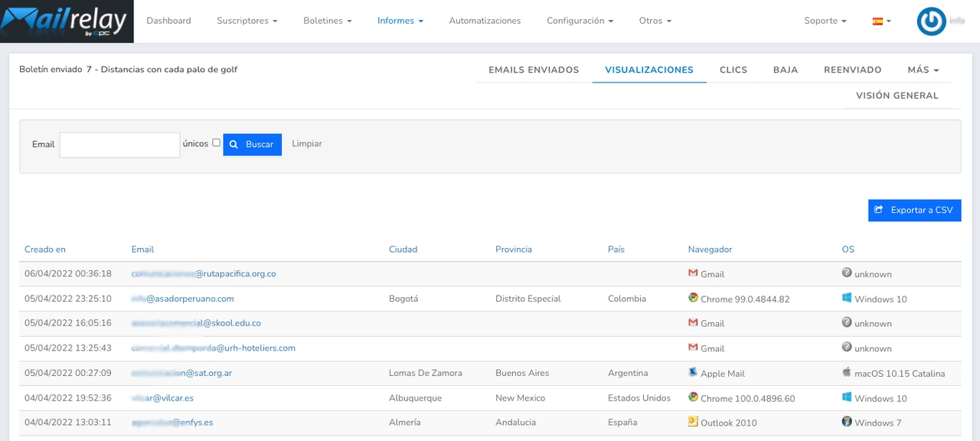The width and height of the screenshot is (980, 441).
Task: Open the skool.edu.co email link
Action: click(x=196, y=323)
